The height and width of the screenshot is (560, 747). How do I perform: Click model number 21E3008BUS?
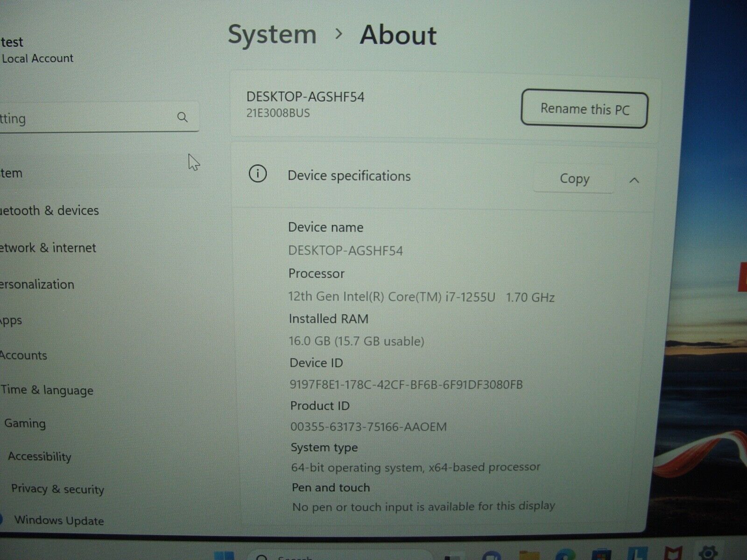tap(278, 113)
